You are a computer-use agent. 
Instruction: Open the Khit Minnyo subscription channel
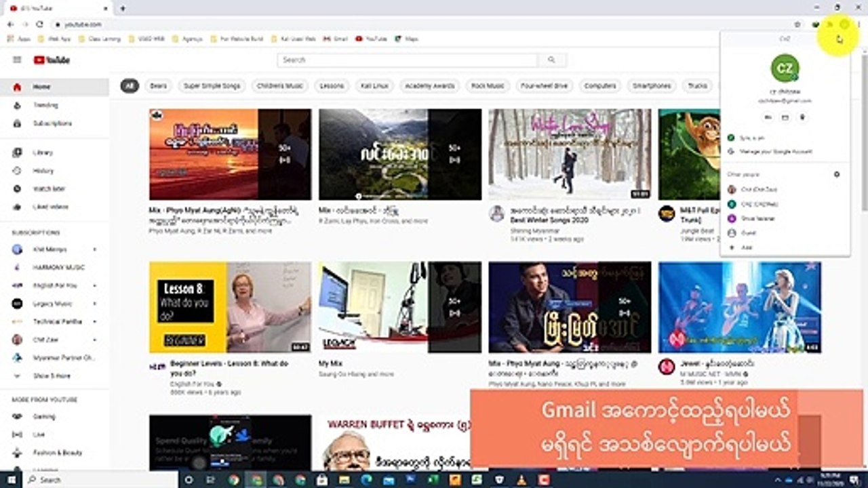click(54, 249)
